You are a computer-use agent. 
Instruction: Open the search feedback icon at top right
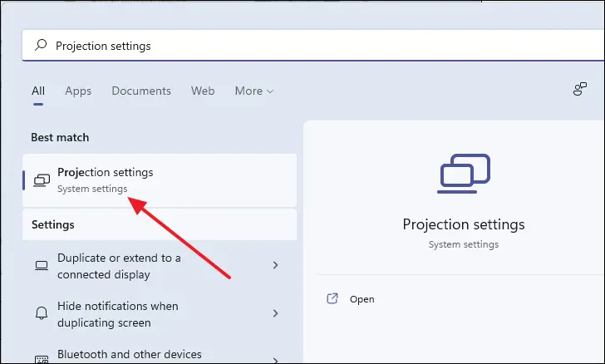click(579, 89)
